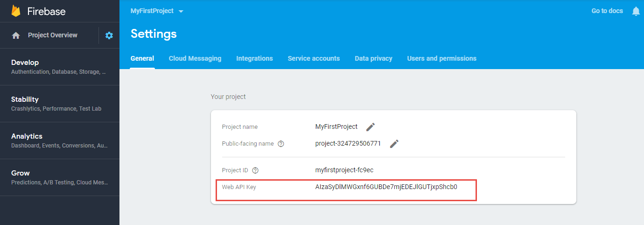Click the Firebase flame logo
Image resolution: width=644 pixels, height=225 pixels.
click(16, 11)
